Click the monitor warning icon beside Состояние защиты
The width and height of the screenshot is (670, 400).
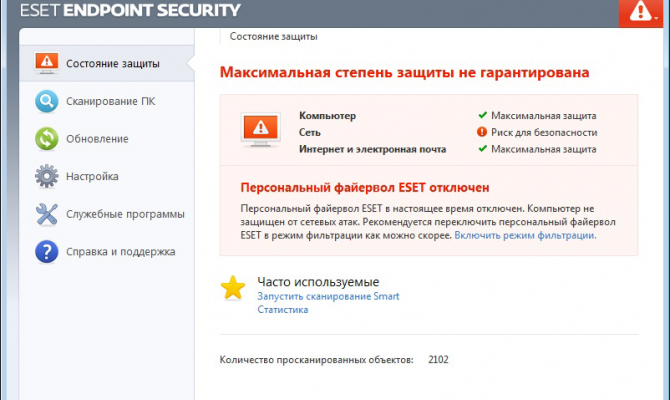coord(46,64)
